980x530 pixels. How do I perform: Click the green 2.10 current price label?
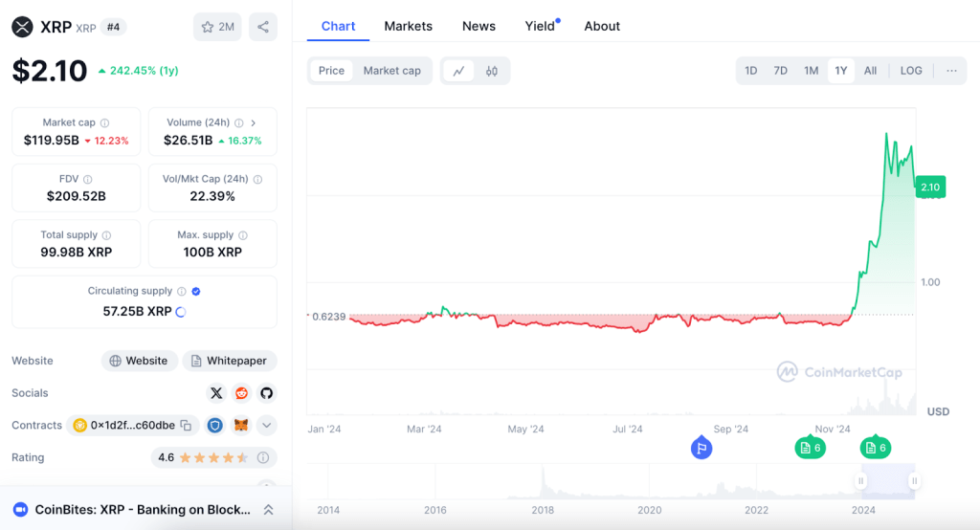pos(930,187)
